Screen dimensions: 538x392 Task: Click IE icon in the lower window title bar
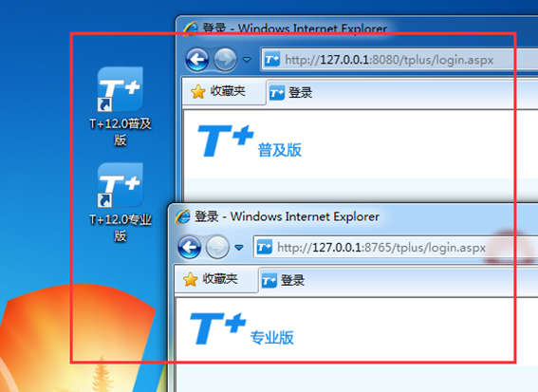(182, 216)
